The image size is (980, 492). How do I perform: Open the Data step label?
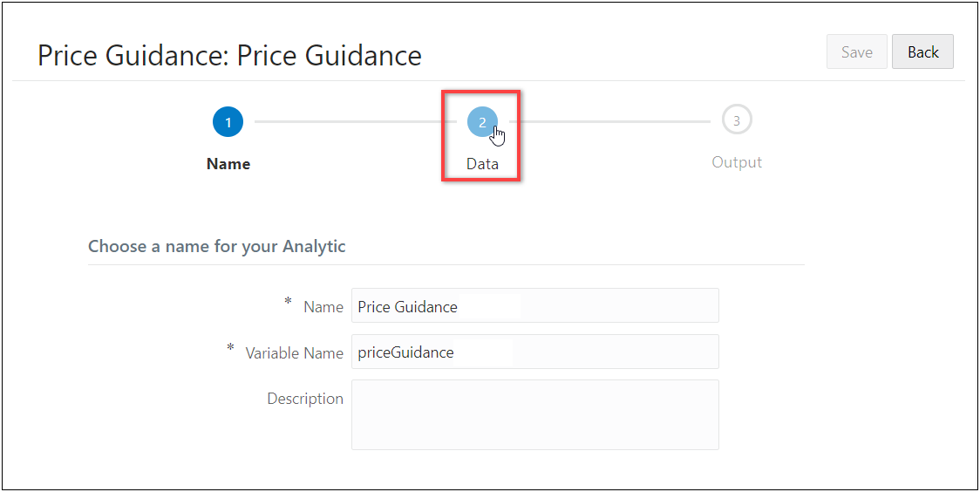pyautogui.click(x=482, y=163)
